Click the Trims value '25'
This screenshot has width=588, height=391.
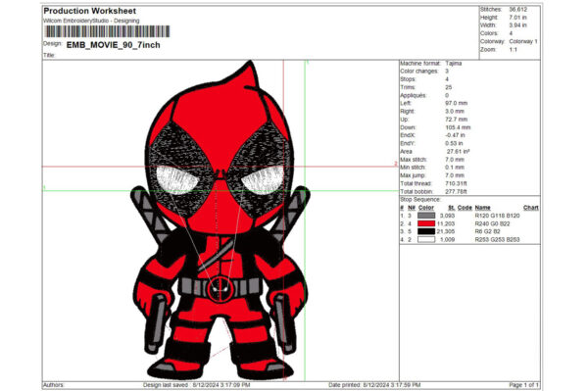(x=449, y=87)
